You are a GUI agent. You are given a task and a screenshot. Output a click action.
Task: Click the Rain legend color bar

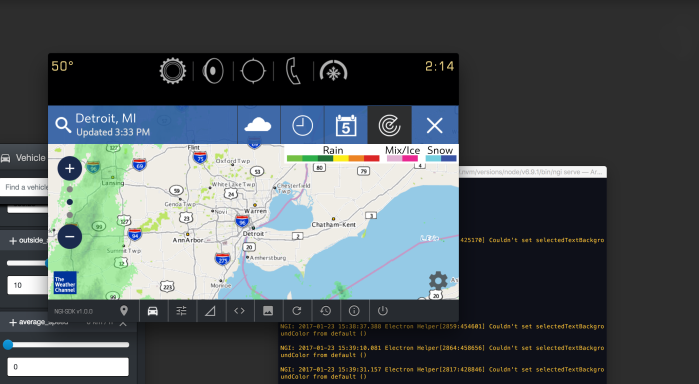coord(333,158)
